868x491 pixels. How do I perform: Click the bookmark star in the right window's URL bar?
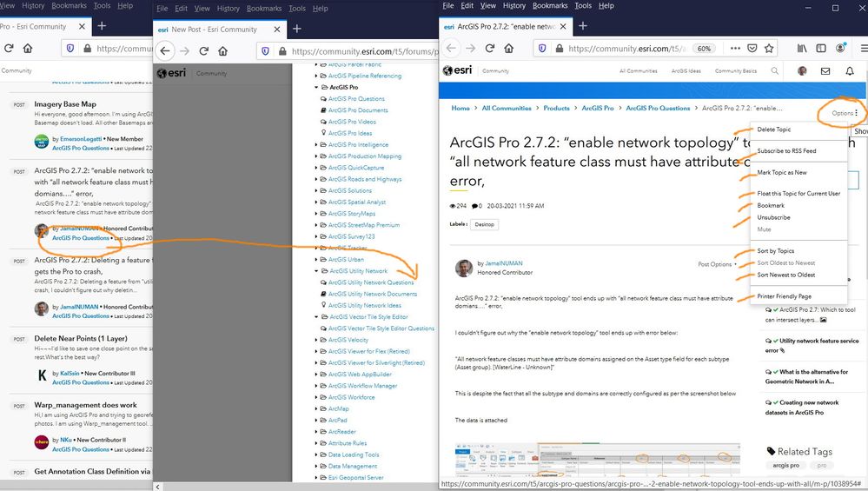768,48
